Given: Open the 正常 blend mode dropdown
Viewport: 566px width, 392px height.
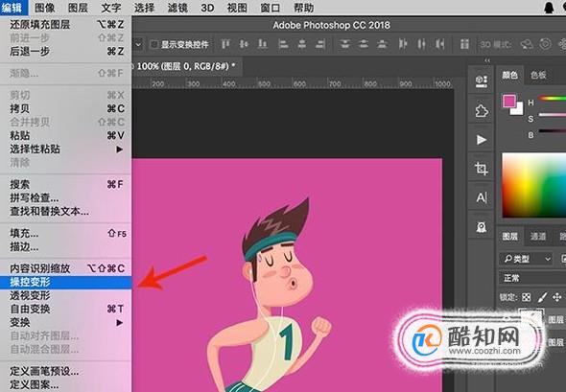Looking at the screenshot, I should coord(532,278).
